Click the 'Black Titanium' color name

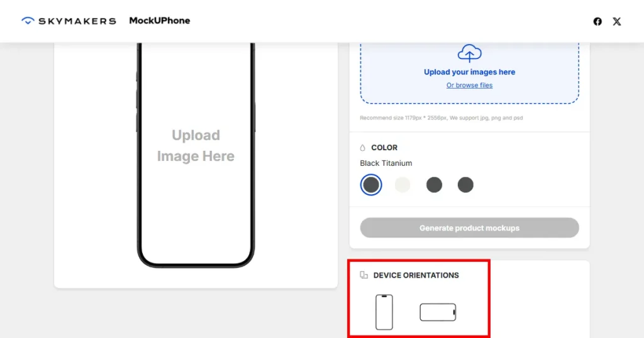click(386, 163)
